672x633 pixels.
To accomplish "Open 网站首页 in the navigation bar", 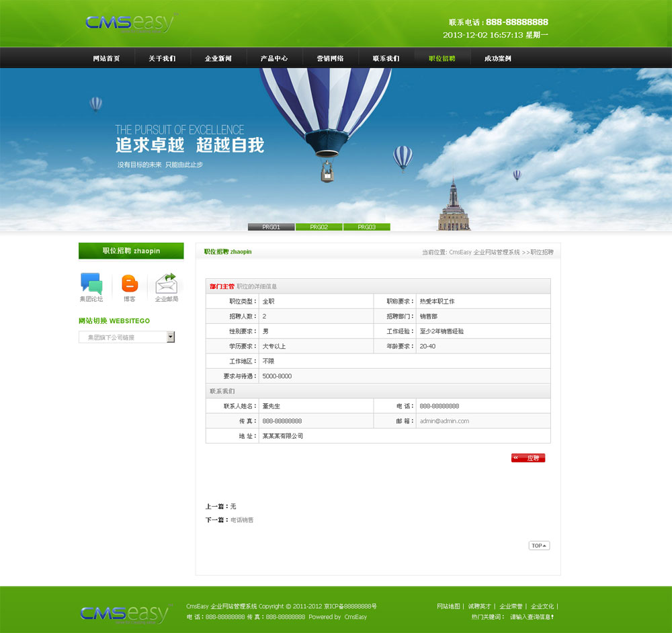I will tap(106, 58).
